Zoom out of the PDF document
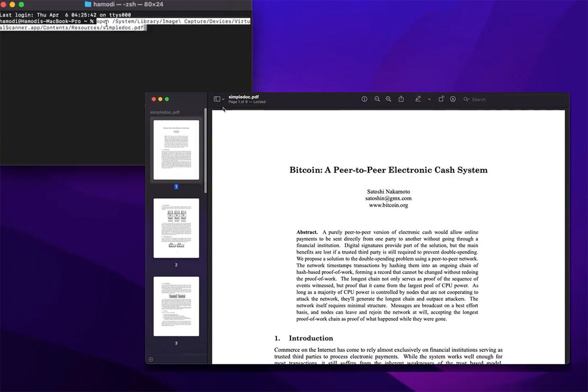The image size is (588, 392). (377, 99)
